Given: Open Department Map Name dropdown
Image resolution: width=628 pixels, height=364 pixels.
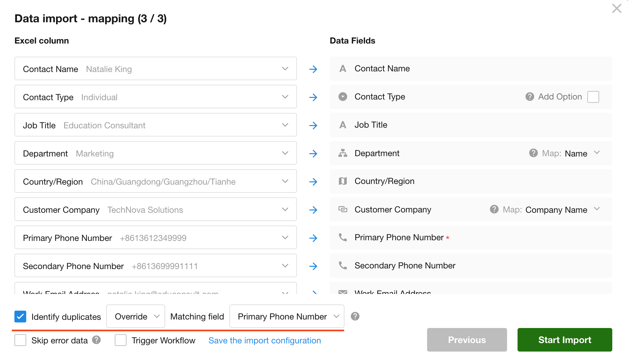Looking at the screenshot, I should pos(580,153).
